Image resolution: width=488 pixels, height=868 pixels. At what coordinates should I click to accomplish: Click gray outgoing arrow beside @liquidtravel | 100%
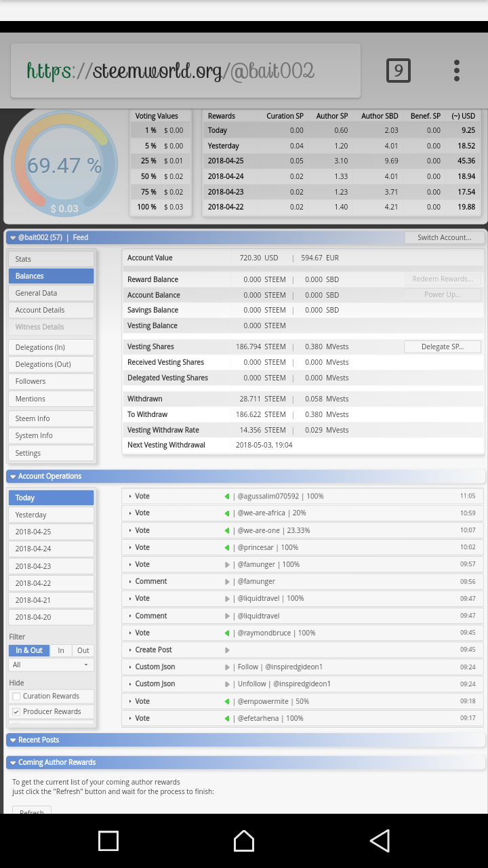pos(227,598)
